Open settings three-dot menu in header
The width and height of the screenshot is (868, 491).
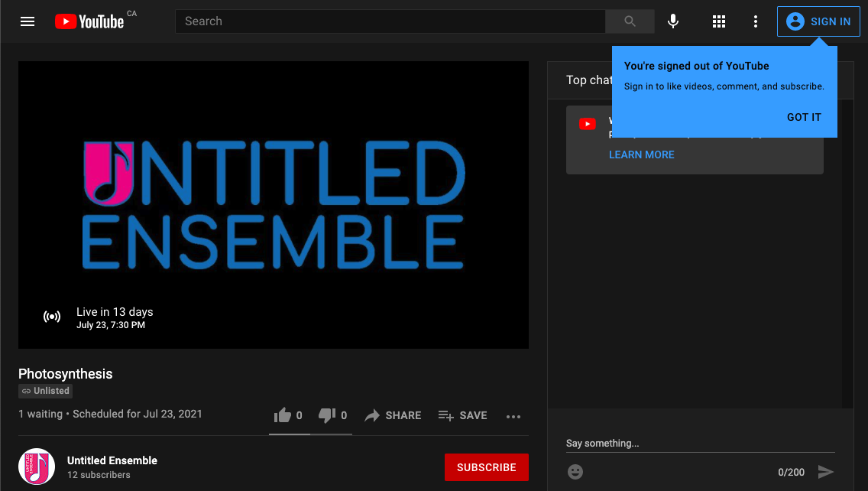tap(756, 21)
